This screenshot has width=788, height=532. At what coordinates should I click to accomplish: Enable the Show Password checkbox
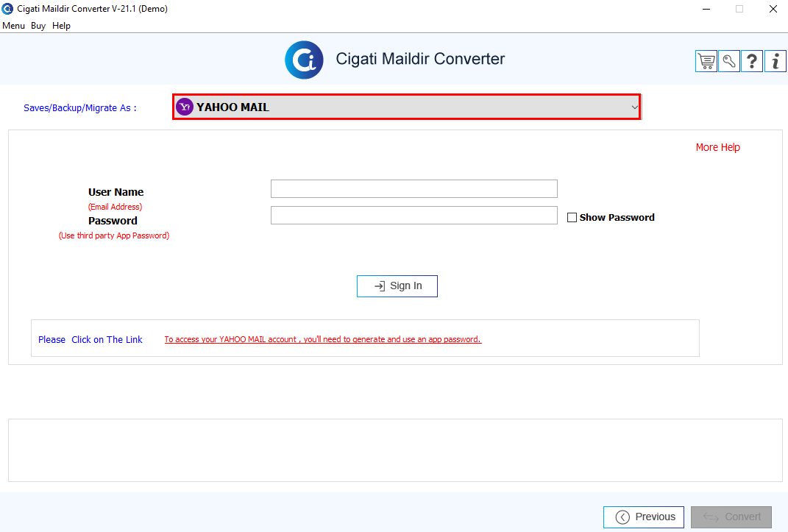click(x=572, y=218)
